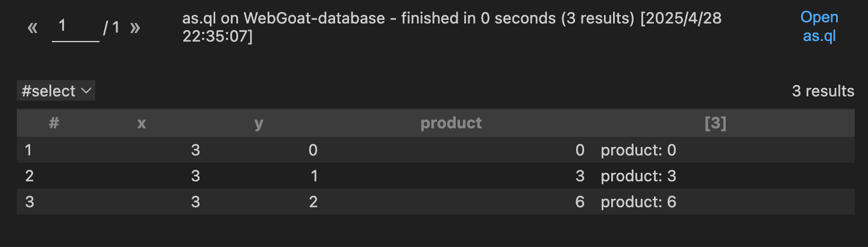Open as.ql query file link

click(819, 27)
